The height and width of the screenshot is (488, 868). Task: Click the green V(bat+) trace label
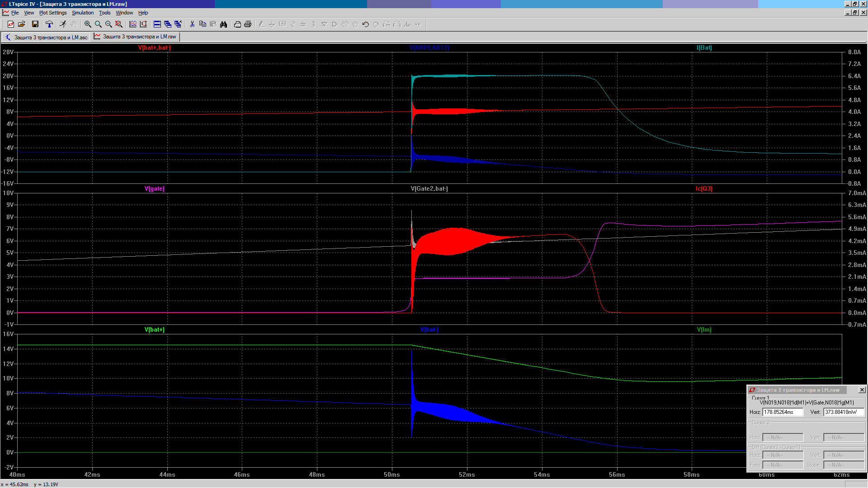click(x=155, y=329)
